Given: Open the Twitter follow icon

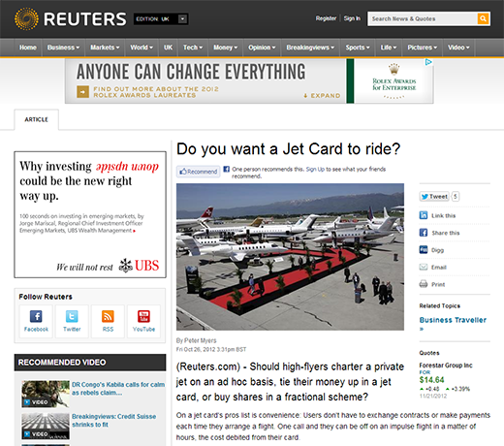Looking at the screenshot, I should 72,316.
